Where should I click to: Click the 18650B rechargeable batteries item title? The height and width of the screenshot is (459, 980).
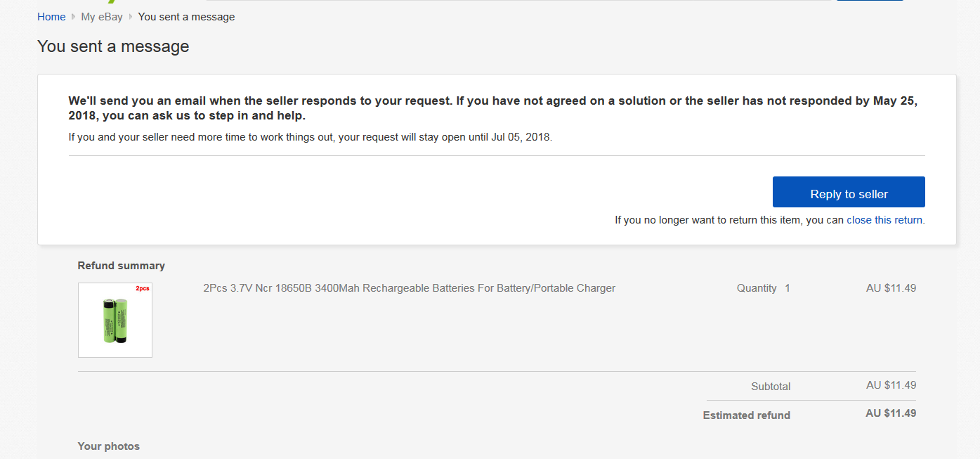click(409, 288)
